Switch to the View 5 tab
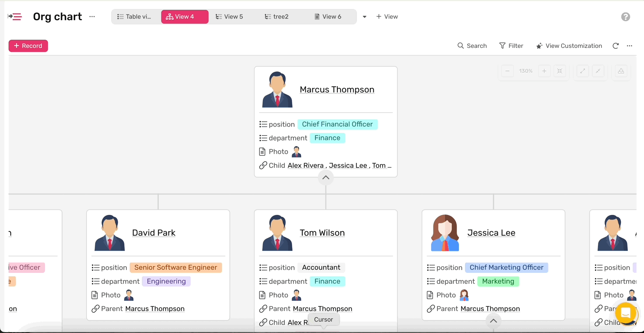This screenshot has height=333, width=644. (230, 17)
